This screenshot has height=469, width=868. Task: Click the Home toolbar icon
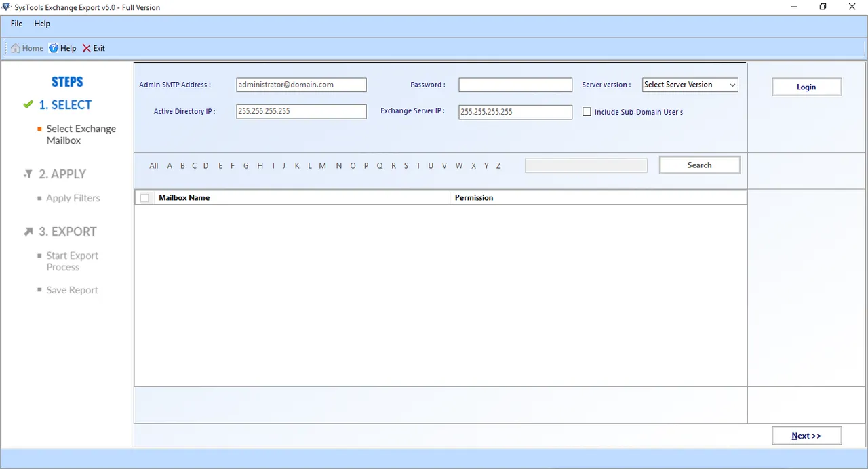click(x=16, y=48)
